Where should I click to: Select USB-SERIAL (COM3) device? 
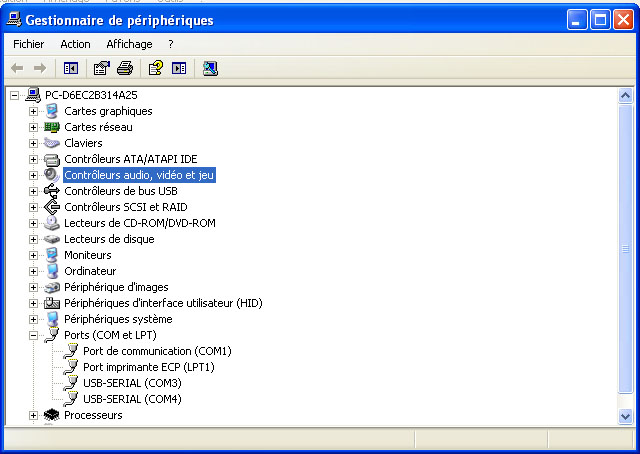(x=132, y=383)
